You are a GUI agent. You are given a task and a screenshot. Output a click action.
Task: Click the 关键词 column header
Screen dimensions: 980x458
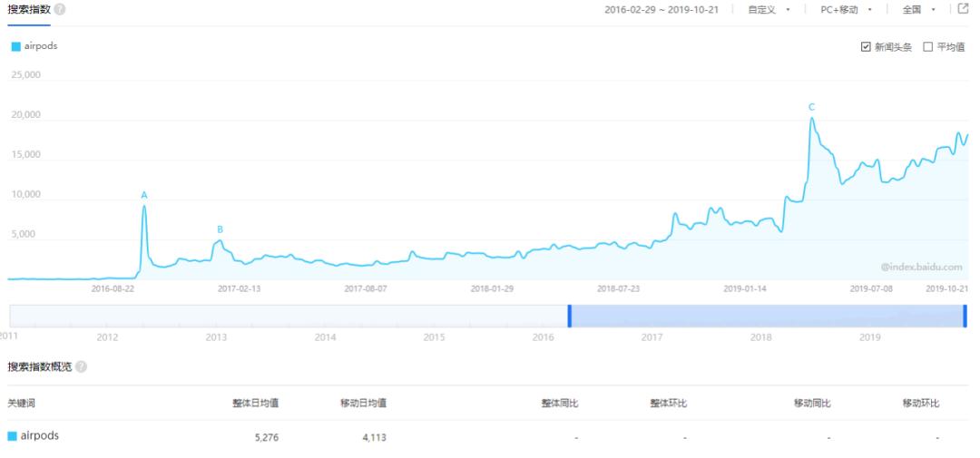[21, 404]
